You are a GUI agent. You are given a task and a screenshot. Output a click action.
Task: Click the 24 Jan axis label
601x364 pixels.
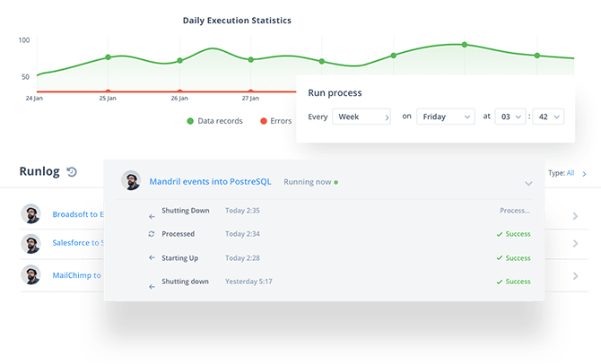point(34,98)
